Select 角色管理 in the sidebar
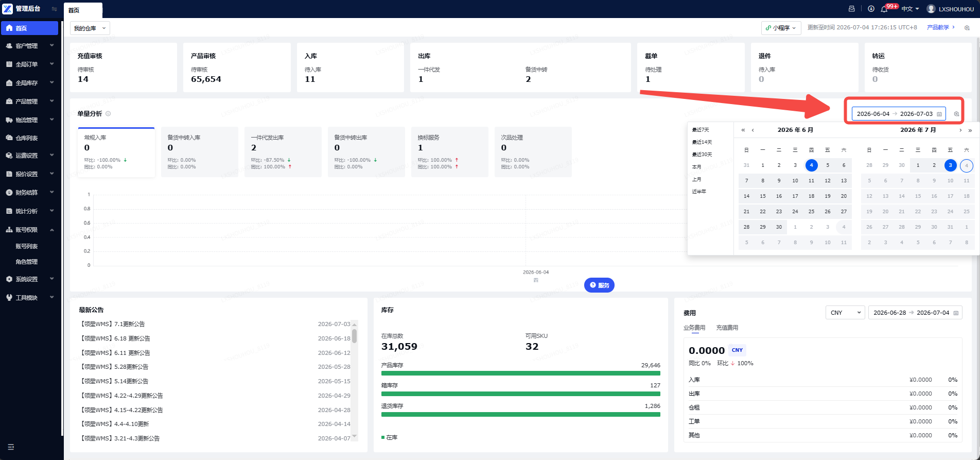 27,262
